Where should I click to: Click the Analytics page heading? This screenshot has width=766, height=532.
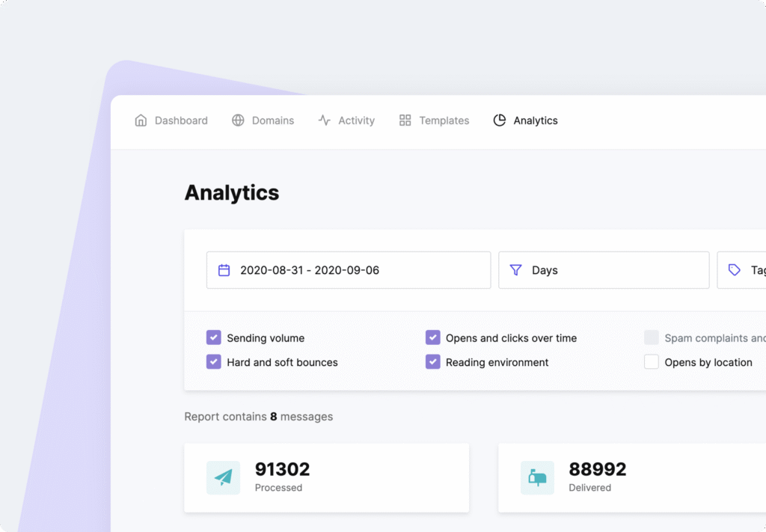(232, 192)
